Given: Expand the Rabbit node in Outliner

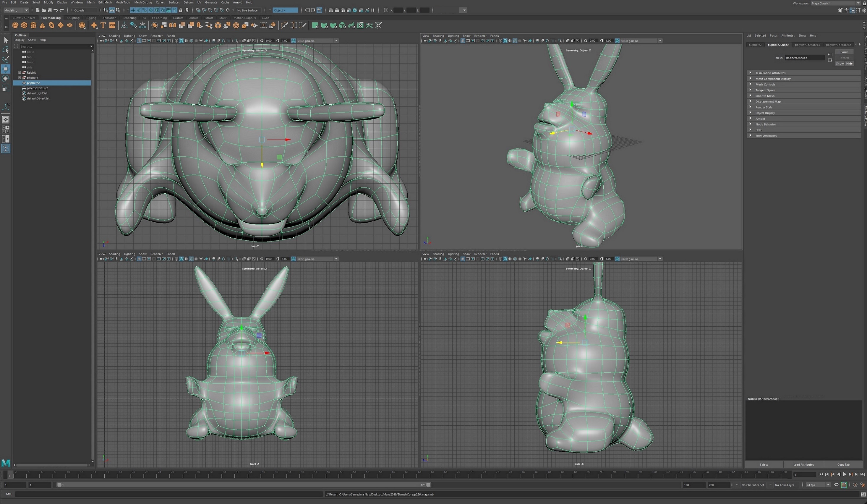Looking at the screenshot, I should 20,73.
